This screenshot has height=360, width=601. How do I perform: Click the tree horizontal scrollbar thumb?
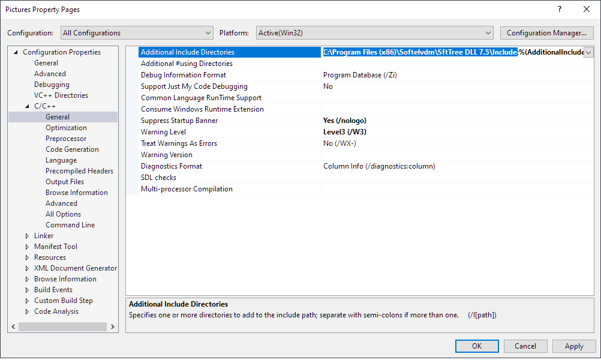tap(62, 327)
